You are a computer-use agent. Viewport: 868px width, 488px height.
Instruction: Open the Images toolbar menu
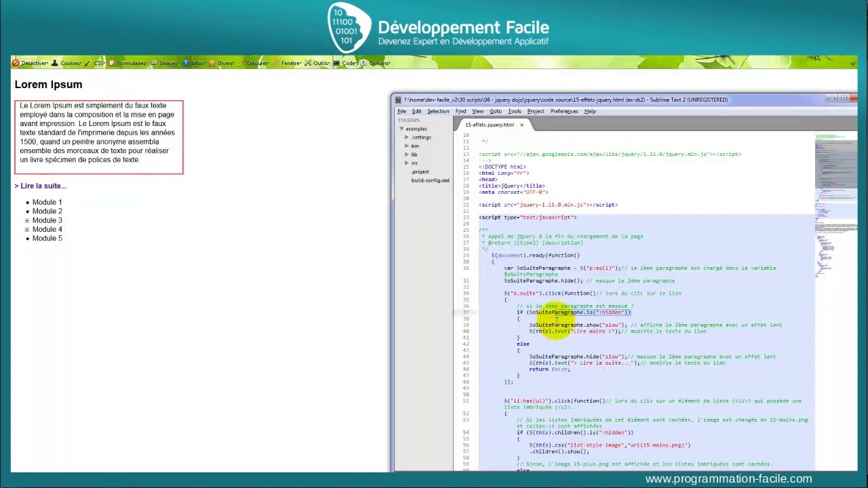[x=165, y=63]
